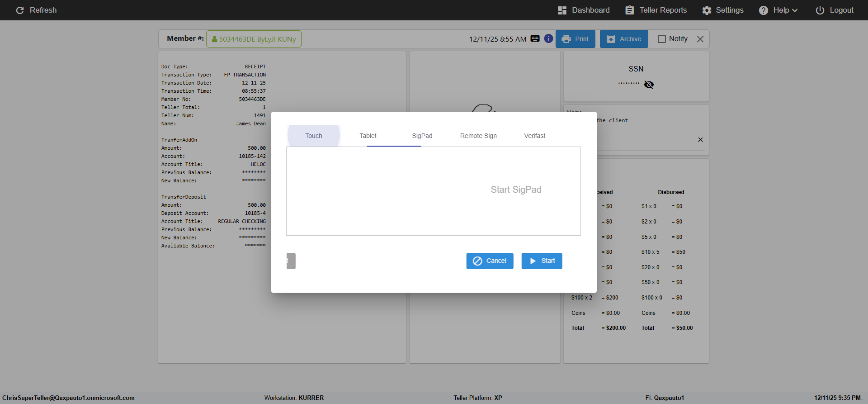Screen dimensions: 868x404
Task: Click the Disbursed column header
Action: pos(671,192)
